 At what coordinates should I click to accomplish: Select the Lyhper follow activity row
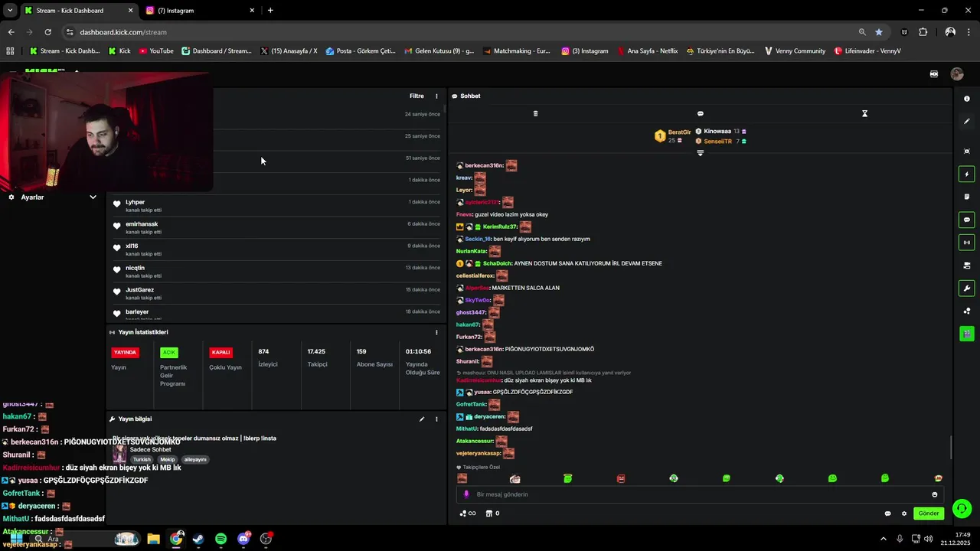(276, 205)
